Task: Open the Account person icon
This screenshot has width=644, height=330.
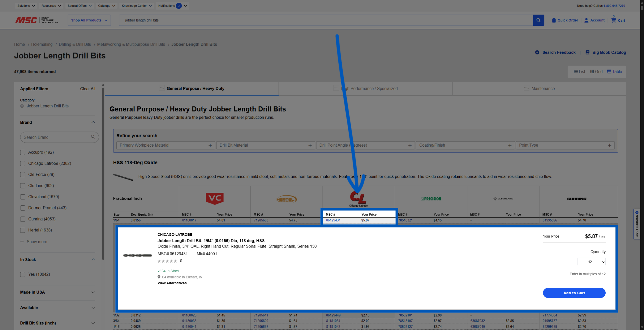Action: point(586,20)
